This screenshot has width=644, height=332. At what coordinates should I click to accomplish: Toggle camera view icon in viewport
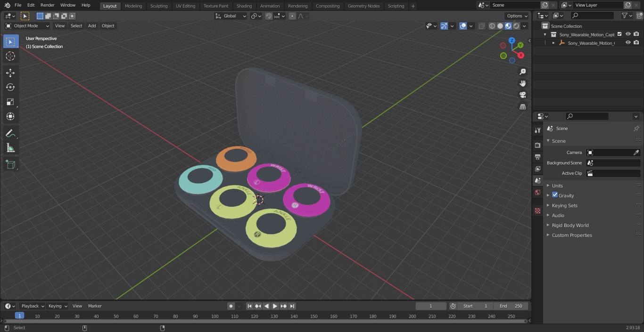[x=522, y=95]
